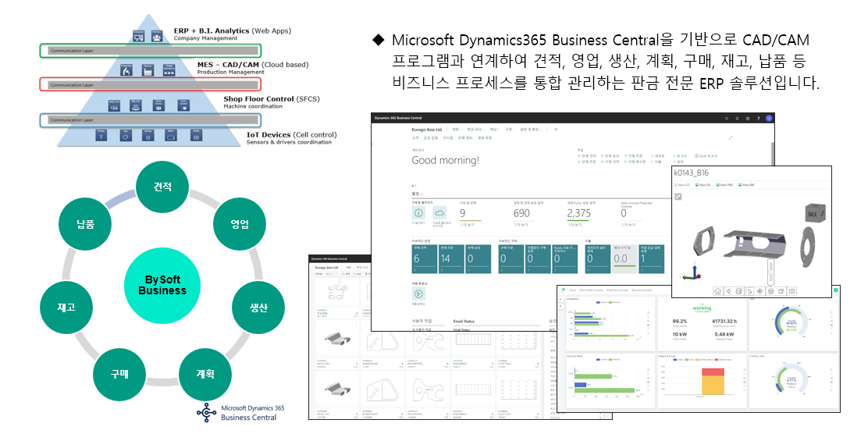
Task: Open the user avatar J menu
Action: coord(769,118)
